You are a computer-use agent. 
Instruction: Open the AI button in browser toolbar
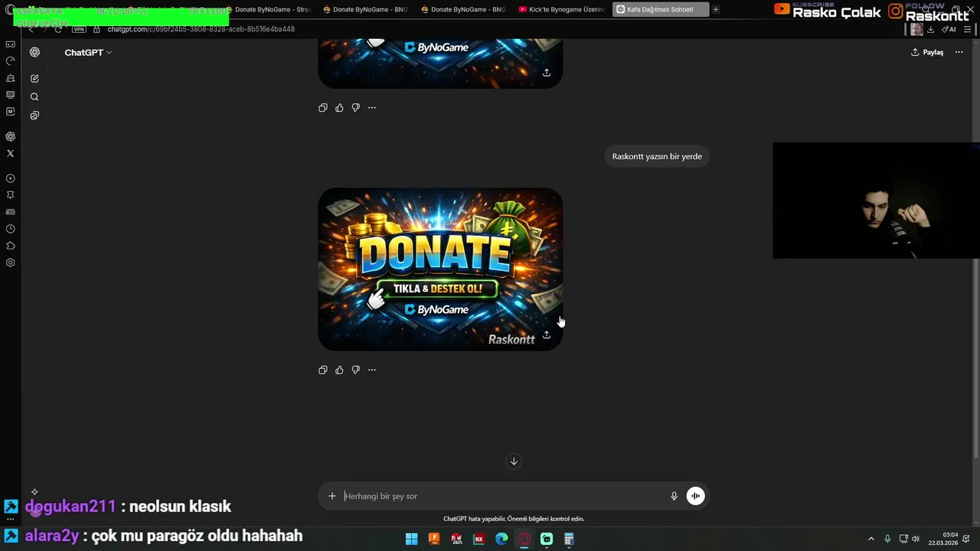pyautogui.click(x=949, y=29)
